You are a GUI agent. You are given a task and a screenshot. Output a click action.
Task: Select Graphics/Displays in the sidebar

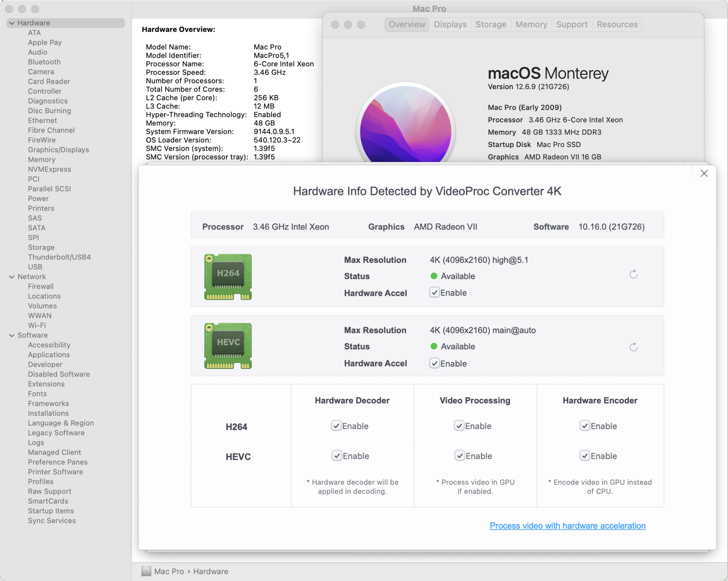coord(58,150)
